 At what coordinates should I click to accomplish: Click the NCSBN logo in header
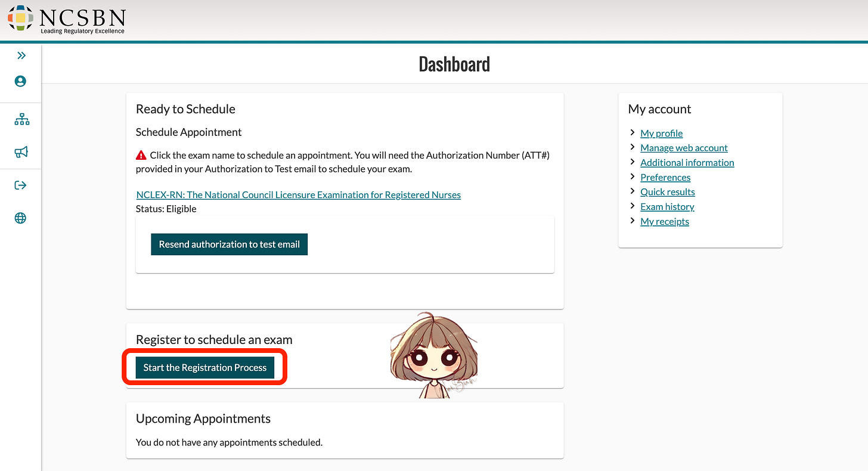[67, 18]
